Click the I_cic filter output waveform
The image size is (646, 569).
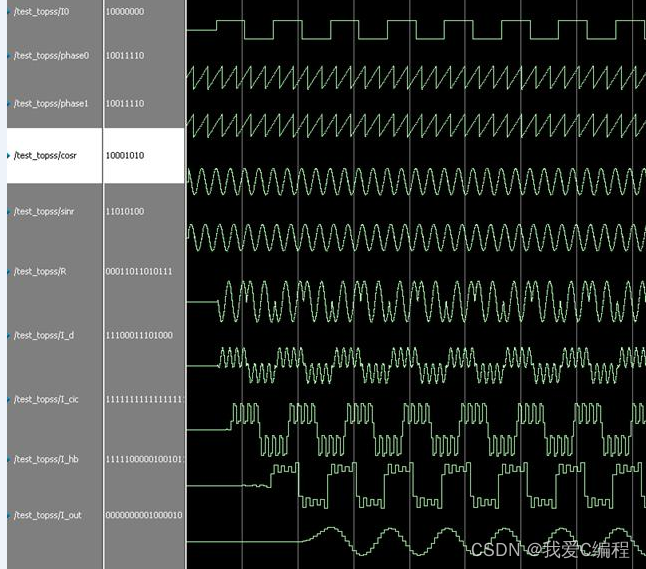coord(416,430)
